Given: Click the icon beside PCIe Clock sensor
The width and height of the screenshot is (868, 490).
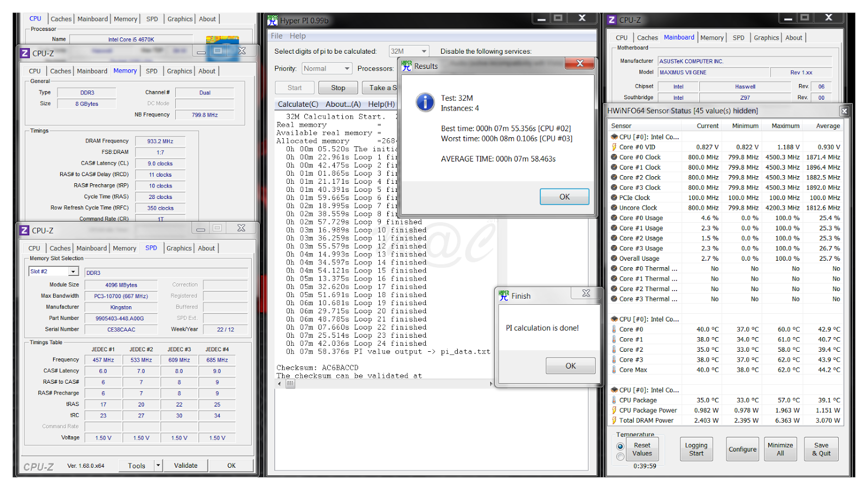Looking at the screenshot, I should [614, 198].
